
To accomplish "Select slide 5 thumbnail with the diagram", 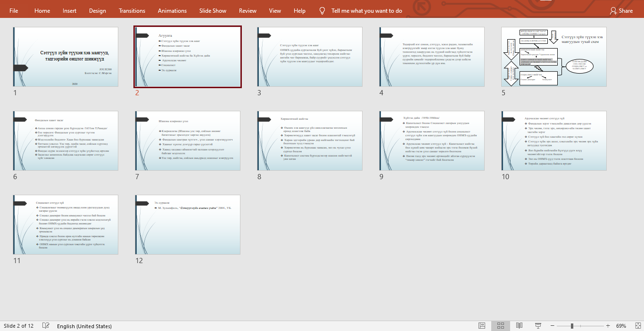I will [x=553, y=57].
